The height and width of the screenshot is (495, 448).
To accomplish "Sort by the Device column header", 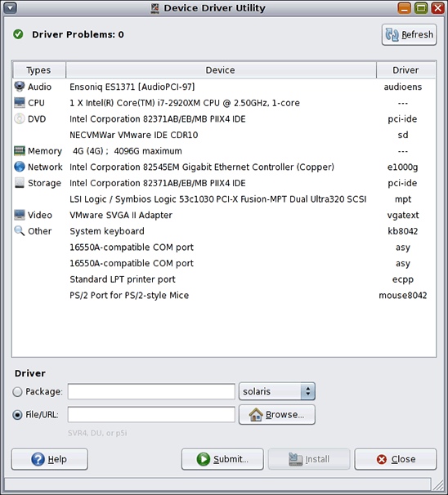I will click(x=221, y=70).
